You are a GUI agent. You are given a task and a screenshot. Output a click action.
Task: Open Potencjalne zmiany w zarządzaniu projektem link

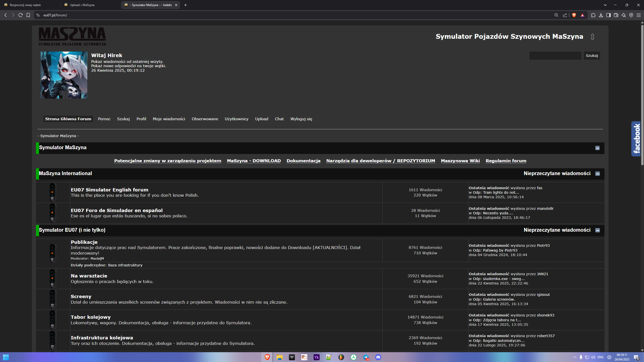pos(168,161)
